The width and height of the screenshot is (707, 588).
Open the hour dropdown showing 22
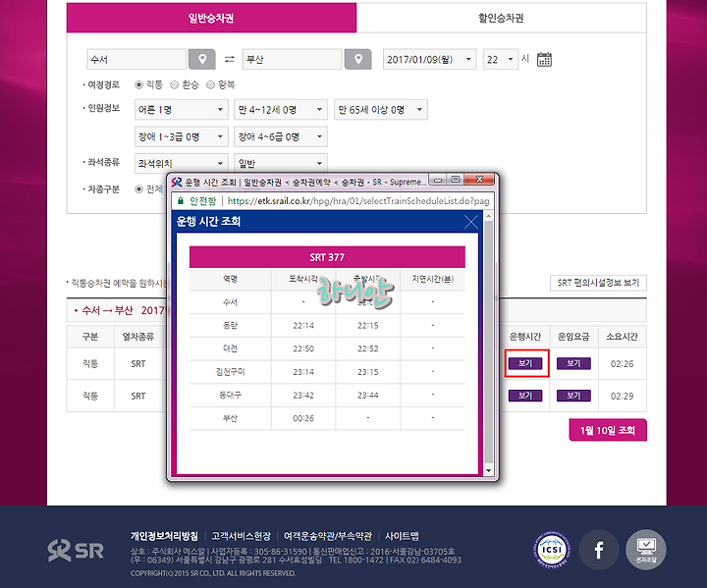coord(500,60)
